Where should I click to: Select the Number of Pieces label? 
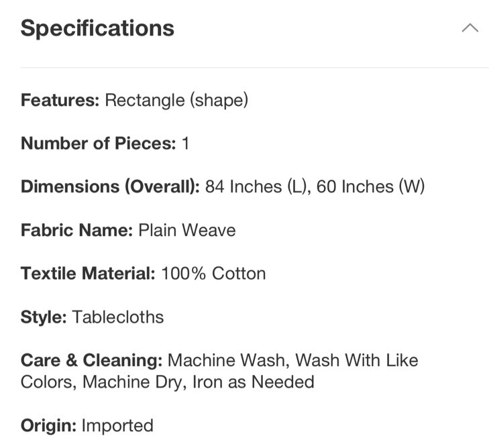coord(98,144)
